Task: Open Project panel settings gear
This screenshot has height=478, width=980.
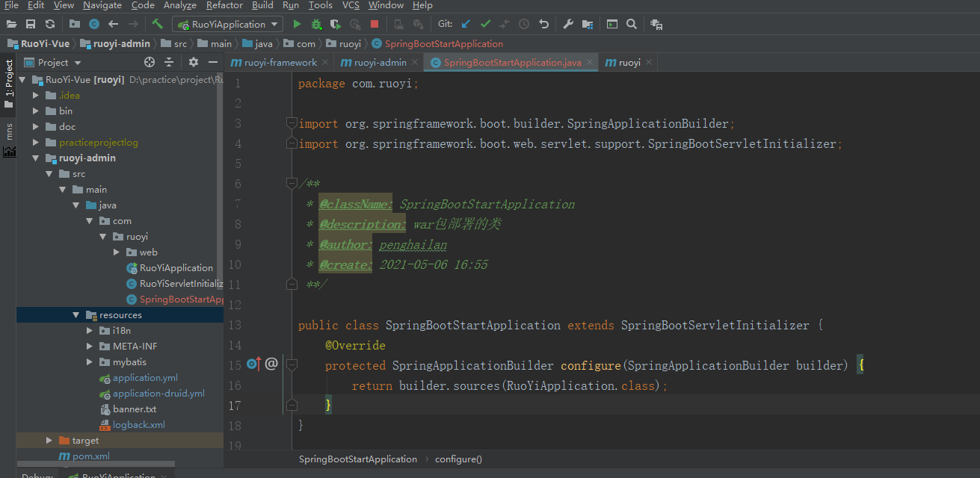Action: pos(194,62)
